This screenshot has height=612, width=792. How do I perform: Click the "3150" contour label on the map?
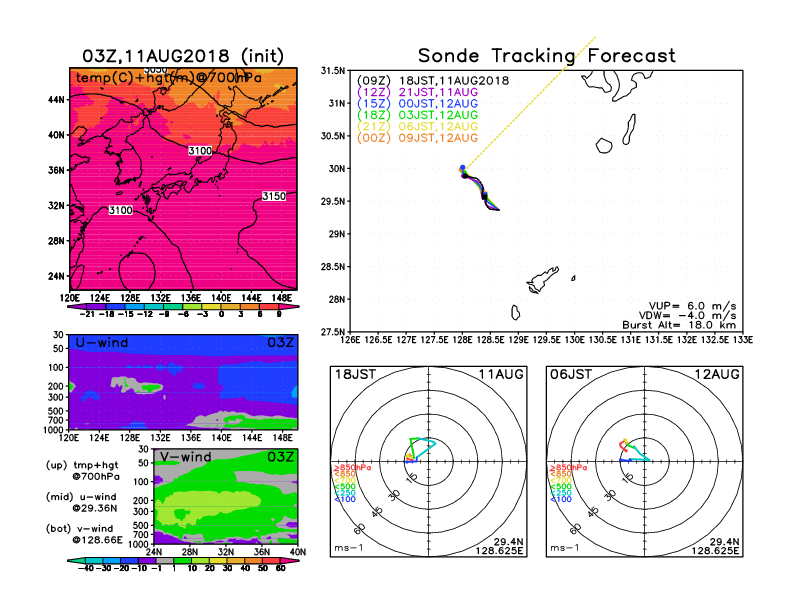pyautogui.click(x=274, y=196)
